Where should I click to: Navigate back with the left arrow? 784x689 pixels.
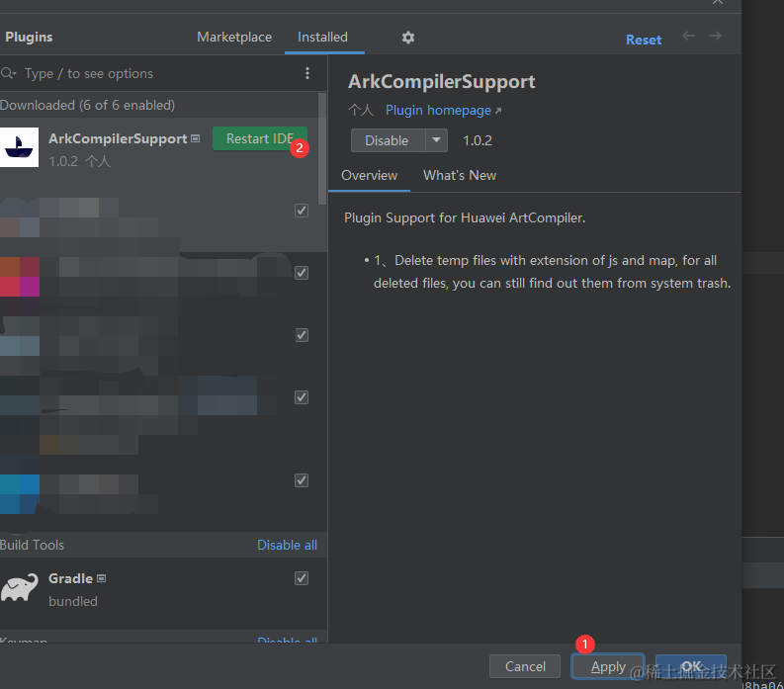688,36
